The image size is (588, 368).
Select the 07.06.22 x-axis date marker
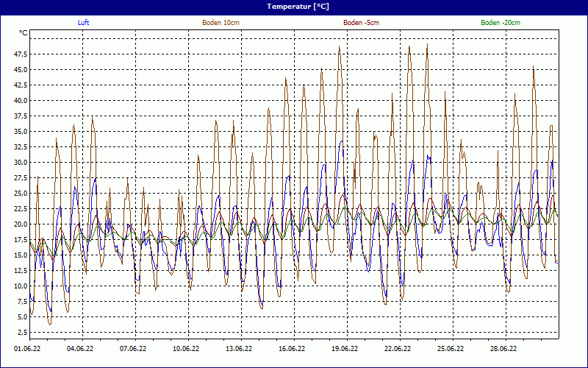(x=134, y=349)
